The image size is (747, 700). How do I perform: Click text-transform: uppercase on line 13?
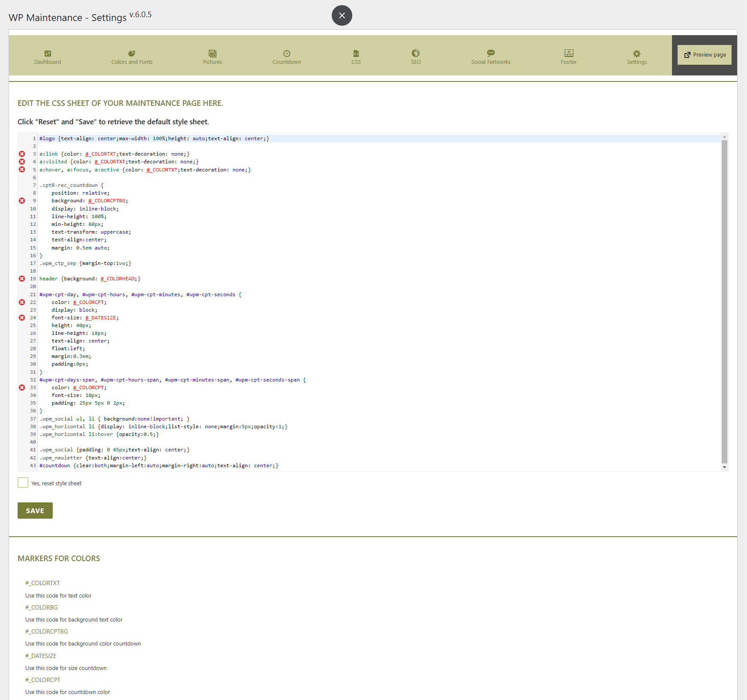tap(91, 232)
